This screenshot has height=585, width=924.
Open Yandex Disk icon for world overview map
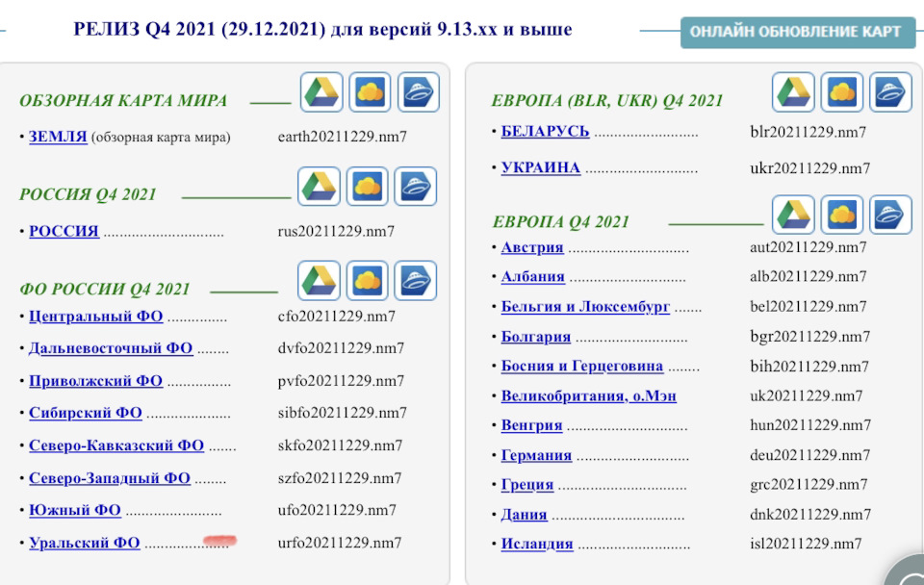419,92
